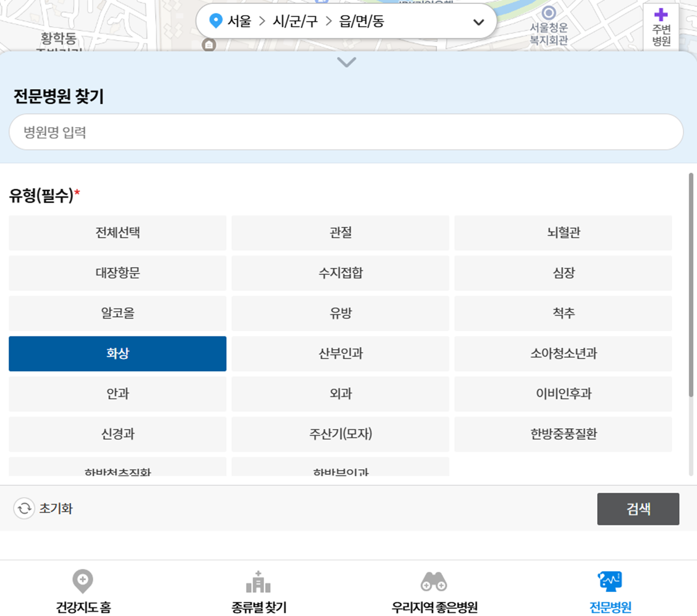Image resolution: width=697 pixels, height=616 pixels.
Task: Collapse the search panel with the down chevron
Action: point(346,61)
